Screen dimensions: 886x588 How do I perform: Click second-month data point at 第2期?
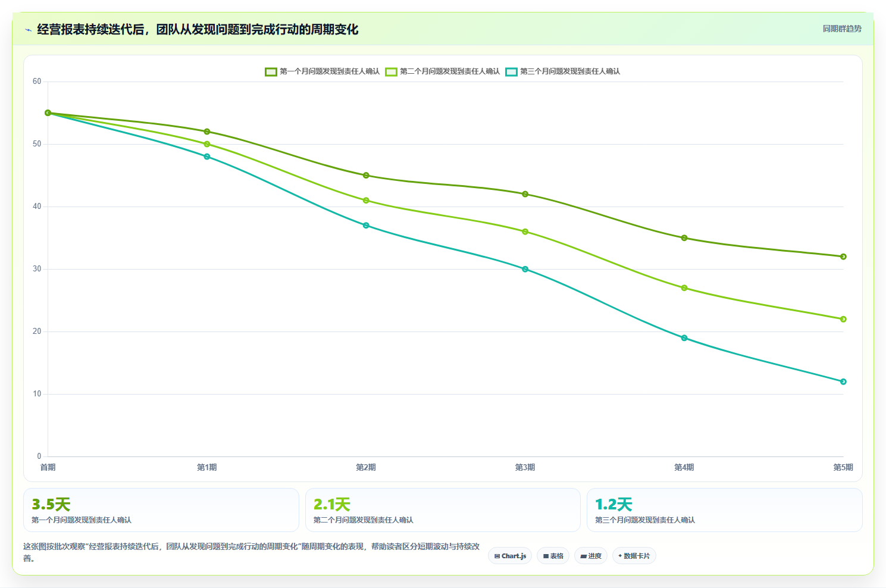click(366, 201)
